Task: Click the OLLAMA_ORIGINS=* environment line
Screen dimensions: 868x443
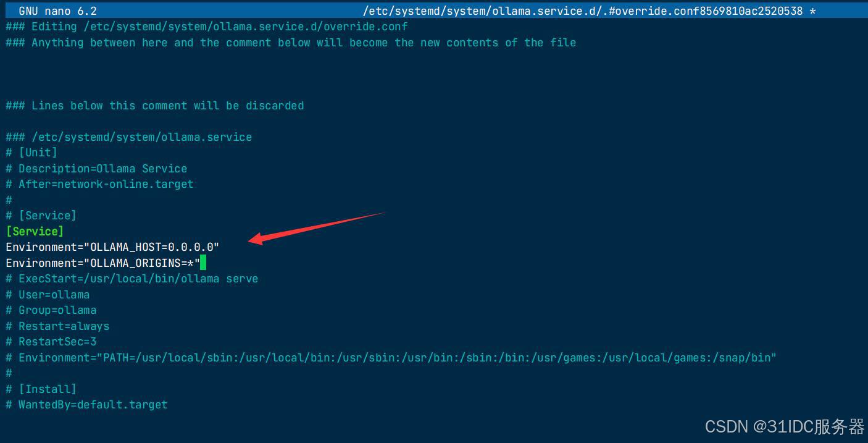Action: [x=102, y=263]
